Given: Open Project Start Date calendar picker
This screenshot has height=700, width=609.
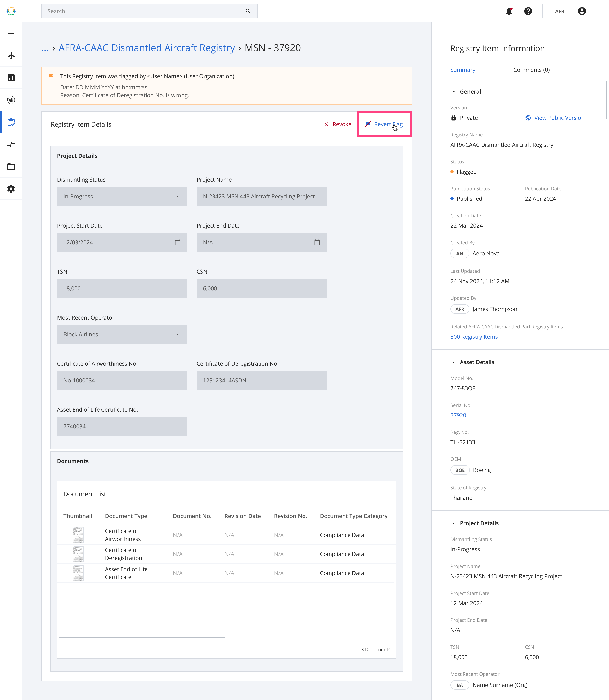Looking at the screenshot, I should click(x=177, y=242).
